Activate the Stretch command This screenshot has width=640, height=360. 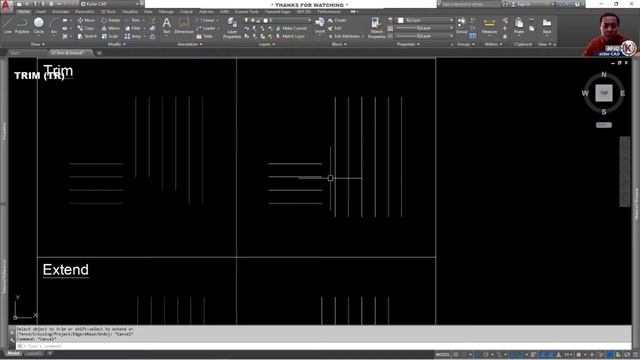(87, 36)
